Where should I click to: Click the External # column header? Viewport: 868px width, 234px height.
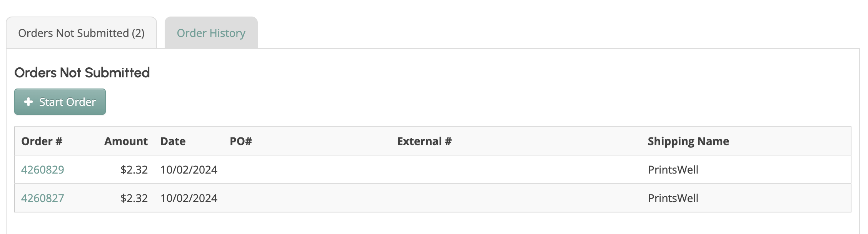[424, 141]
